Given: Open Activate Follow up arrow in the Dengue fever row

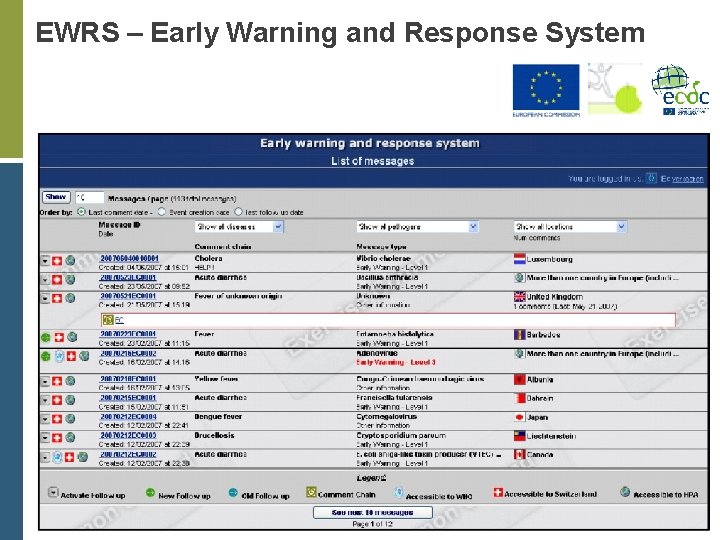Looking at the screenshot, I should click(x=45, y=419).
